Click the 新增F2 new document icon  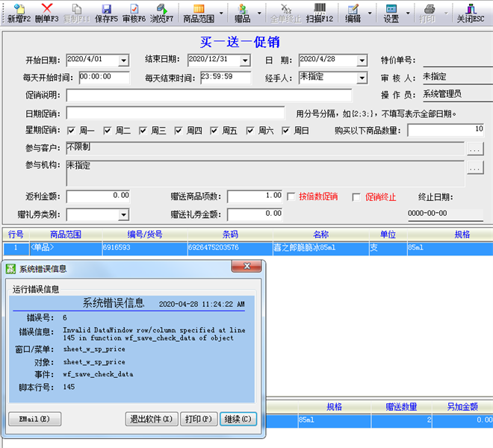[x=19, y=9]
